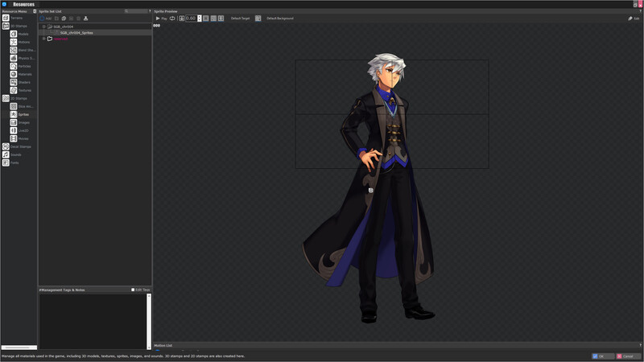
Task: Click the new folder icon in Sprite Set List
Action: [x=56, y=19]
